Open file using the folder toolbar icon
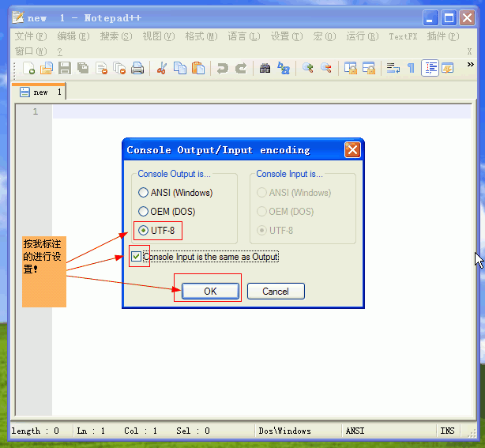Viewport: 485px width, 448px height. click(x=47, y=68)
